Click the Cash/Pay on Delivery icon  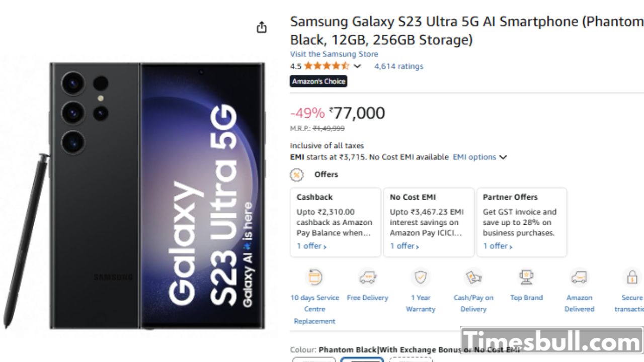(x=473, y=277)
